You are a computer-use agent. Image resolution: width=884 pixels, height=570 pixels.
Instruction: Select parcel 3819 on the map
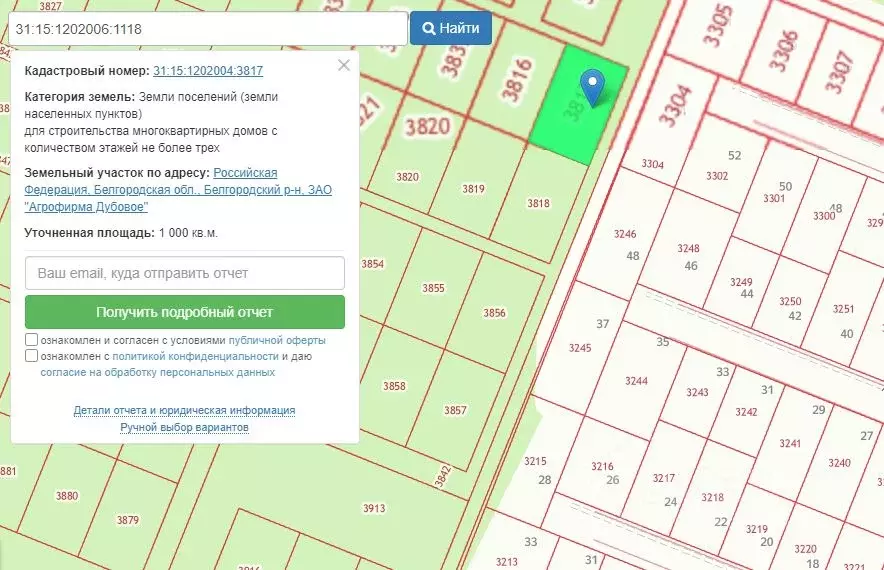click(x=474, y=189)
